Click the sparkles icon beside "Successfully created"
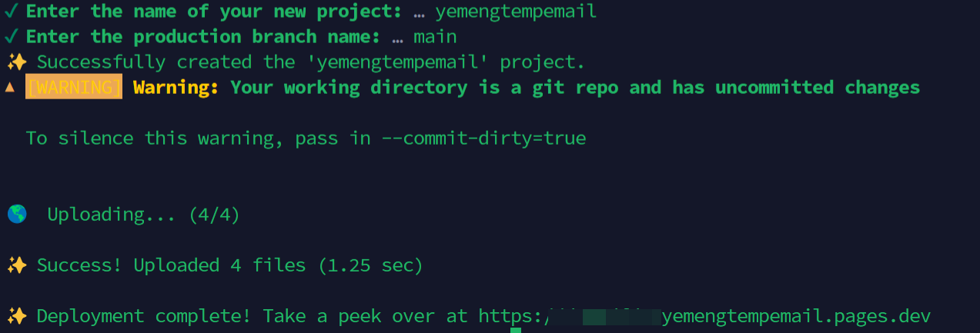 click(x=17, y=62)
